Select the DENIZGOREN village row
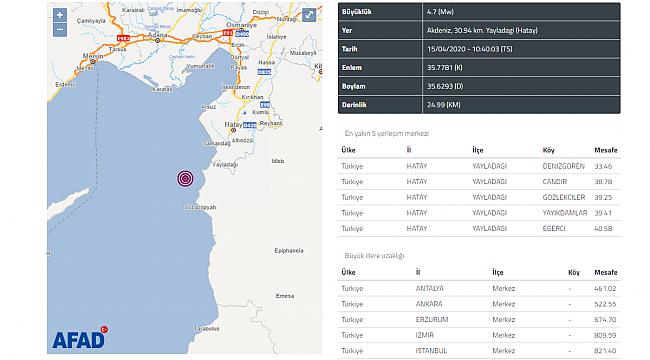This screenshot has width=650, height=360. (x=479, y=166)
